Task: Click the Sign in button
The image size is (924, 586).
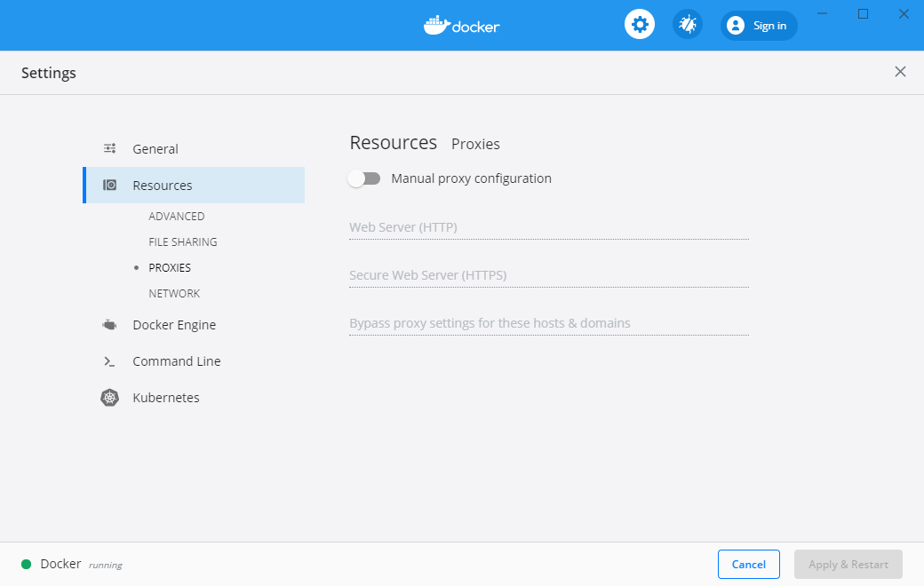Action: pos(759,26)
